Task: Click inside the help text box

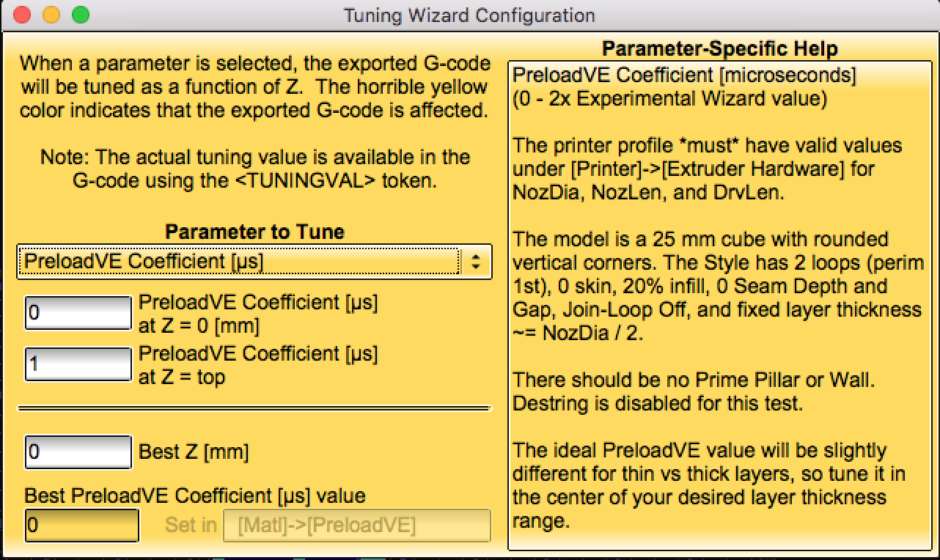Action: (719, 308)
